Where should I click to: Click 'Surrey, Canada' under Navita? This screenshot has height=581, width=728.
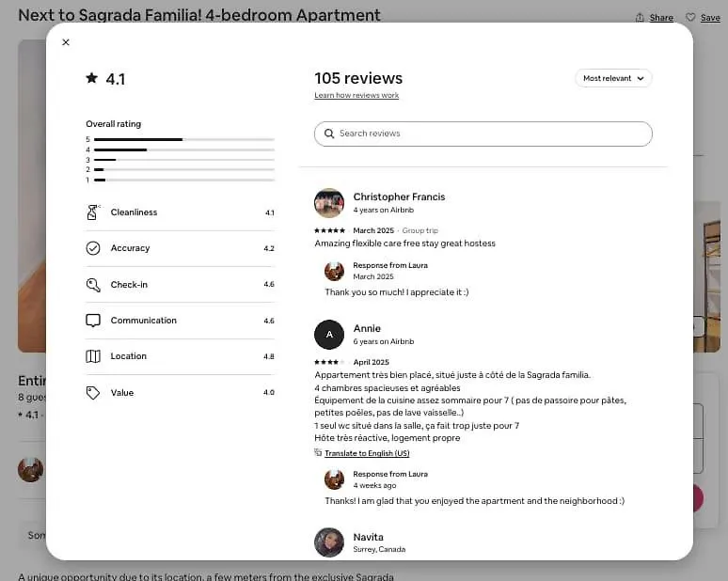379,549
